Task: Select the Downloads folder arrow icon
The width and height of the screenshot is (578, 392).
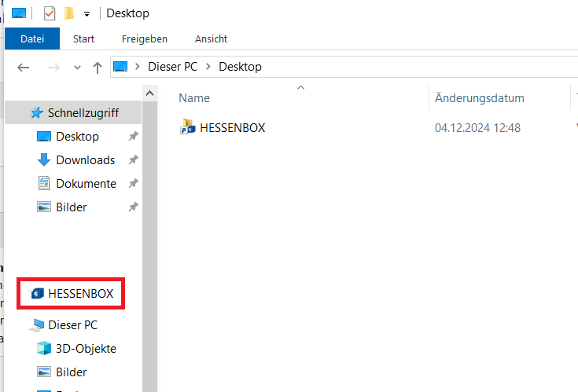Action: 44,160
